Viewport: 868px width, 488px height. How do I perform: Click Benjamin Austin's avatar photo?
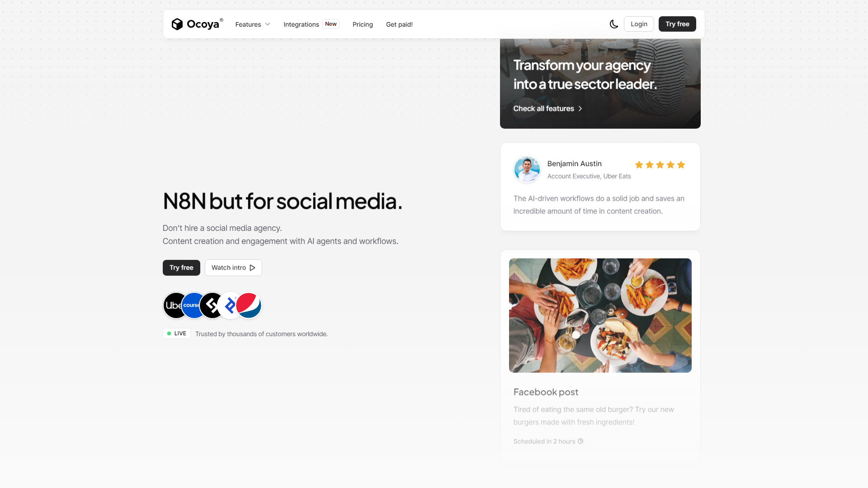[527, 169]
